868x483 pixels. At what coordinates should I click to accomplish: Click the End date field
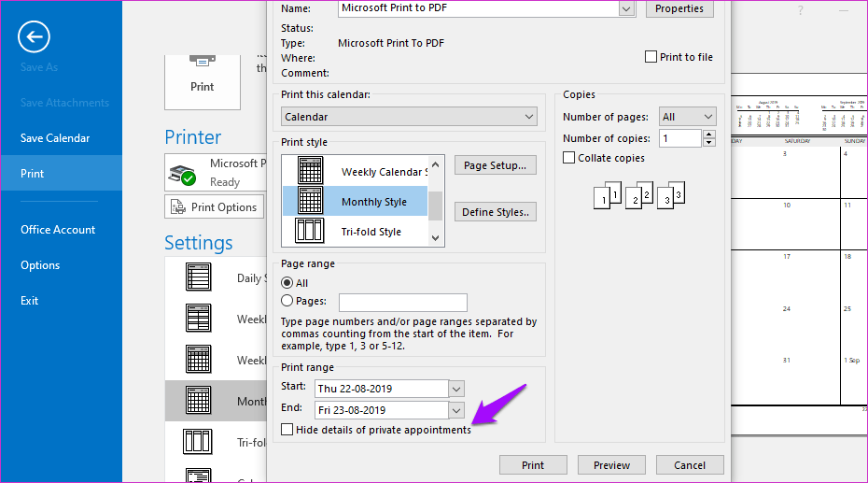pos(382,410)
